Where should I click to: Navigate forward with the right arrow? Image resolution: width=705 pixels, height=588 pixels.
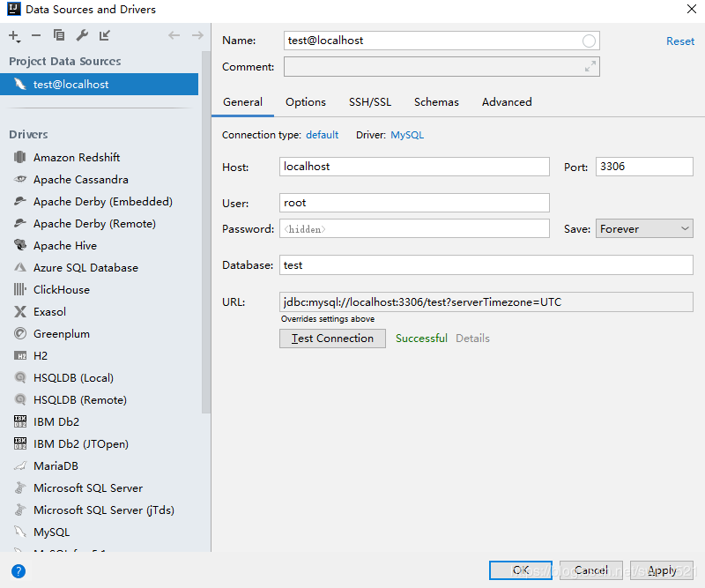click(x=197, y=35)
